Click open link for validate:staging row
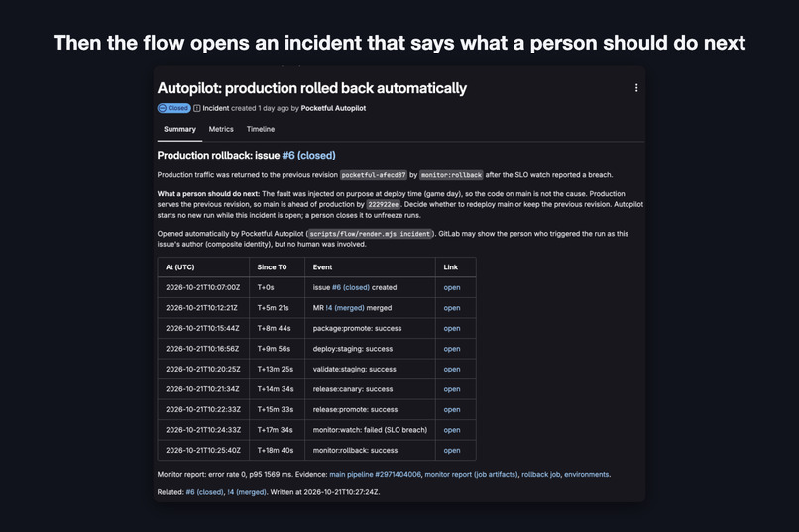 tap(451, 370)
